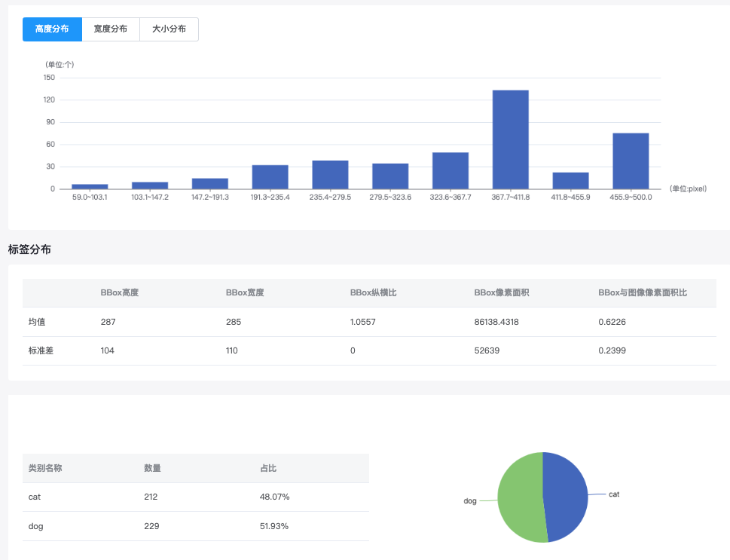Click the BBox高度 column header

(x=120, y=292)
